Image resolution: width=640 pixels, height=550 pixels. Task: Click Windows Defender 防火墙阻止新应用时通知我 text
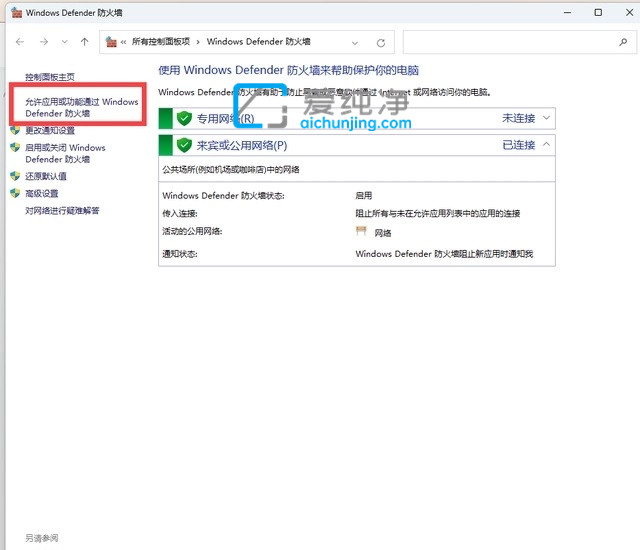(444, 254)
